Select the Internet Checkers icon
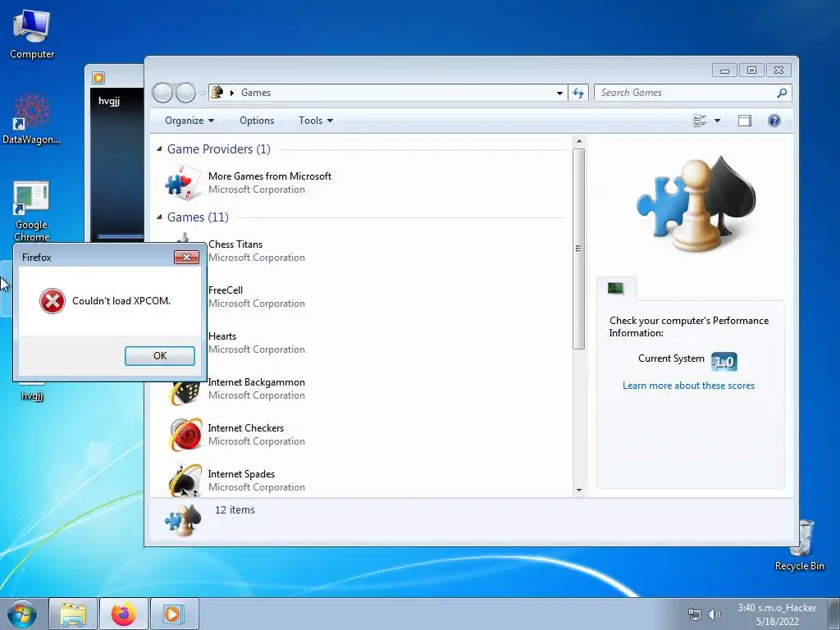Image resolution: width=840 pixels, height=630 pixels. point(185,435)
